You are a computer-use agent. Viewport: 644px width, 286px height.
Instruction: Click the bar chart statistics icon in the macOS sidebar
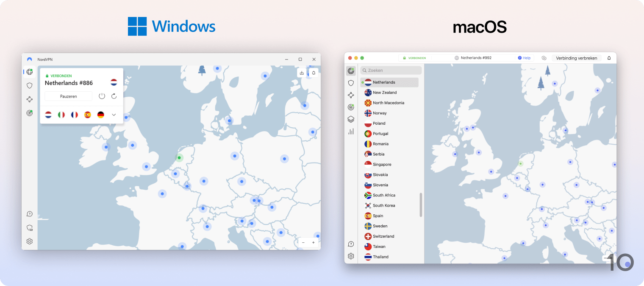[x=351, y=132]
